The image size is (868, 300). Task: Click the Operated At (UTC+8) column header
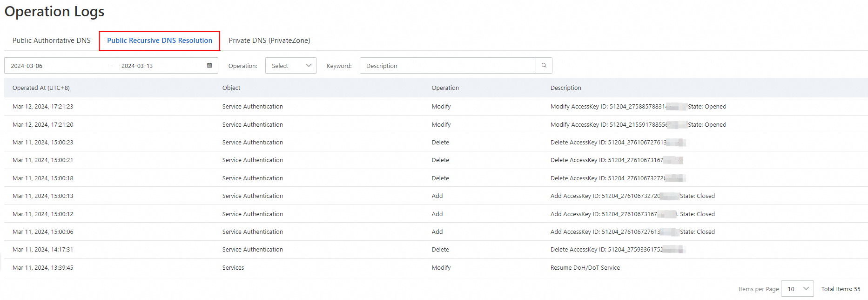pos(41,88)
